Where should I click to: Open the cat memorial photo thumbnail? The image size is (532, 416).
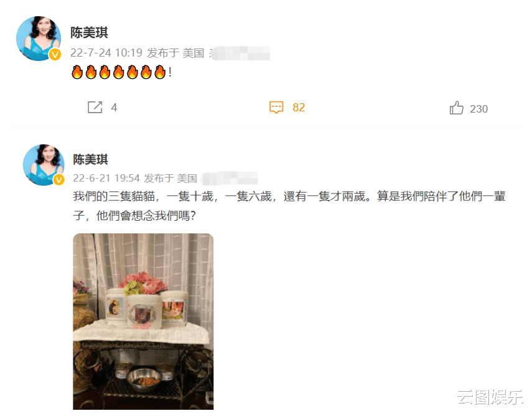point(143,321)
